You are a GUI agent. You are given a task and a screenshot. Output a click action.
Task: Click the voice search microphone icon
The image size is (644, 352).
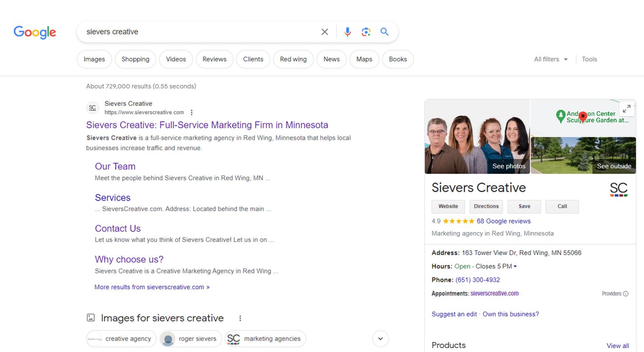click(x=347, y=31)
